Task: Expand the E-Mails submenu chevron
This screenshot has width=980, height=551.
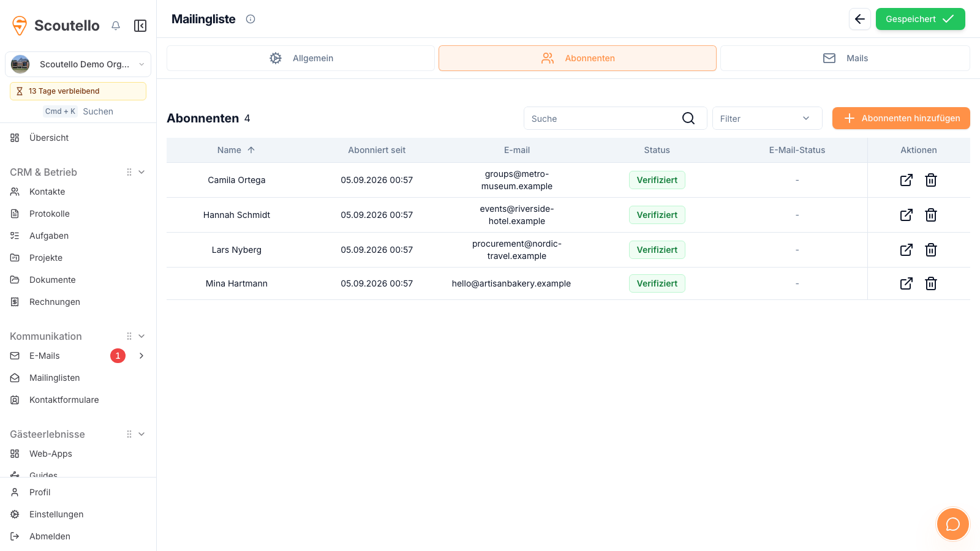Action: (x=141, y=356)
